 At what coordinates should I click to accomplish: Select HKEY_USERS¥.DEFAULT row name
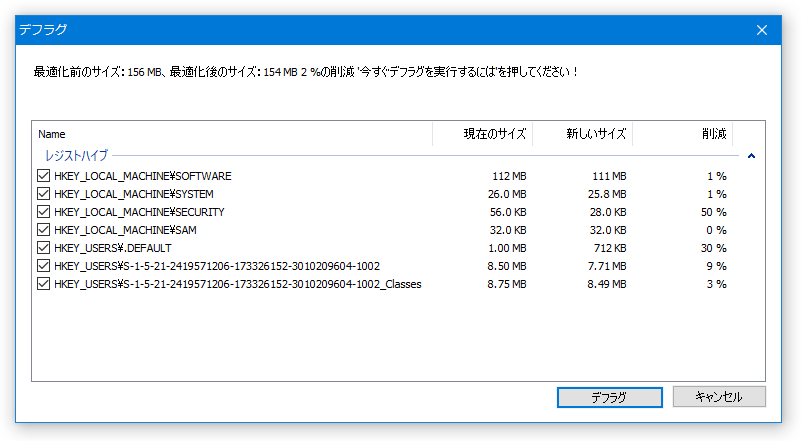(113, 248)
